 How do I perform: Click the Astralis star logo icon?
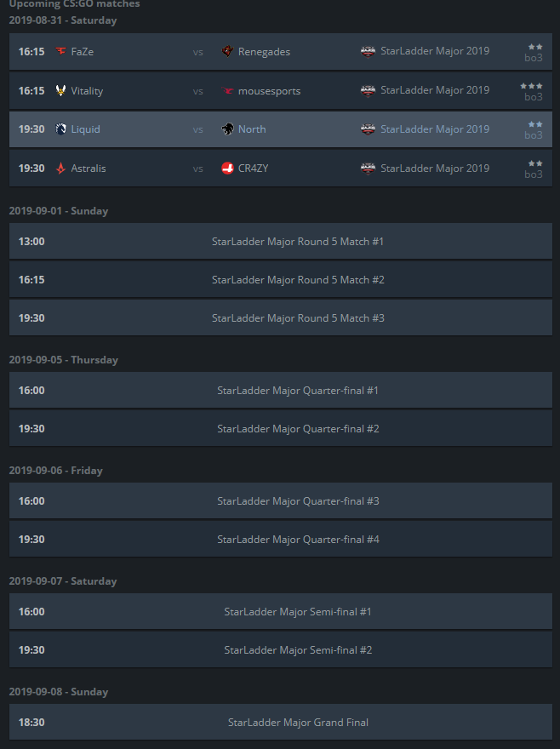(x=60, y=169)
